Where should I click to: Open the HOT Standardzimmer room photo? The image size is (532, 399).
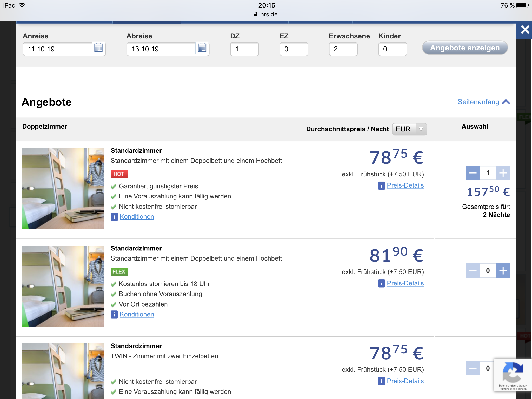point(63,189)
